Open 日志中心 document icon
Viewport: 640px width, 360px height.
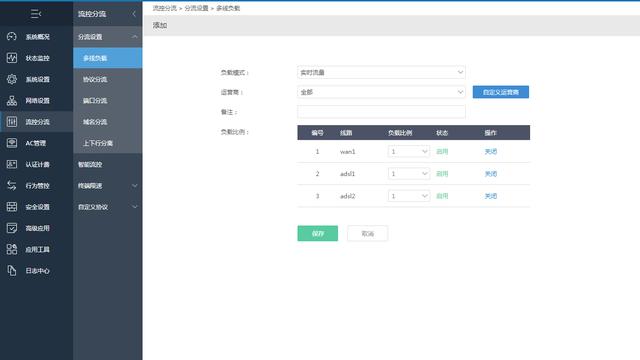[x=12, y=270]
